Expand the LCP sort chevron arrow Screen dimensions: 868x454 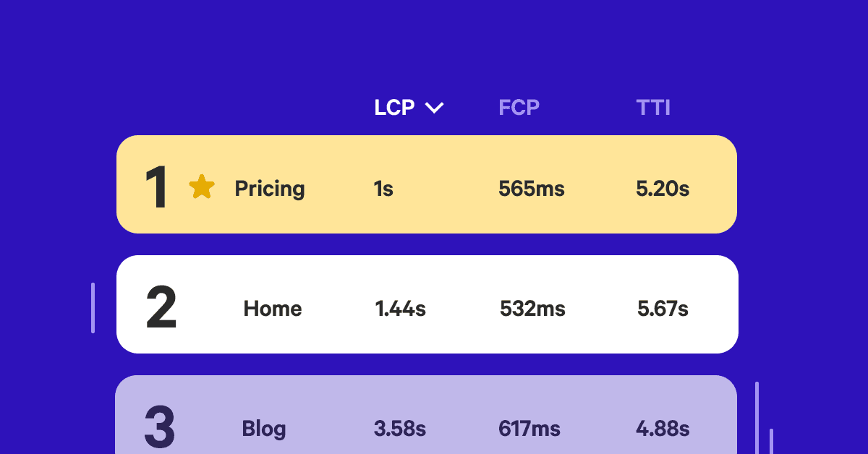coord(434,108)
